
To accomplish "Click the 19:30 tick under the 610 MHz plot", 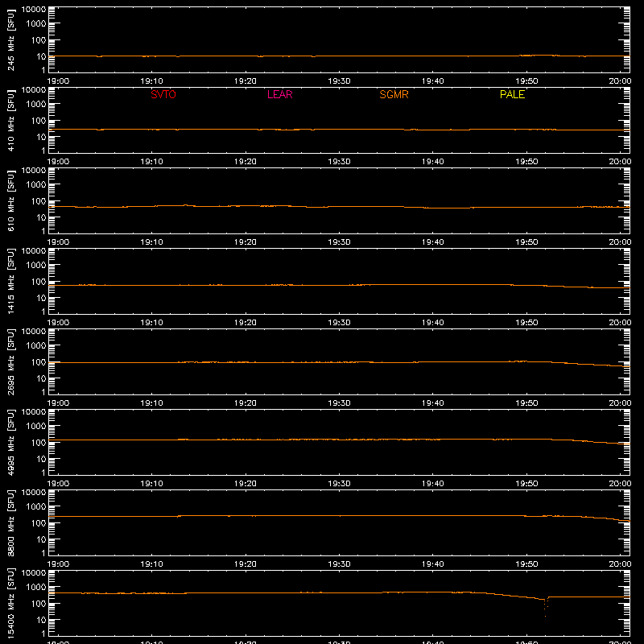I will [339, 242].
